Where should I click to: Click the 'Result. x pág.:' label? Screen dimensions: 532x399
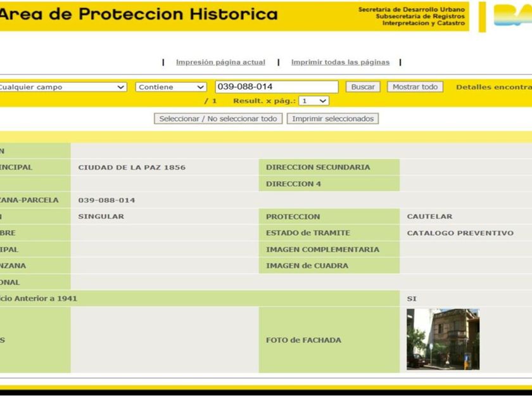coord(264,101)
